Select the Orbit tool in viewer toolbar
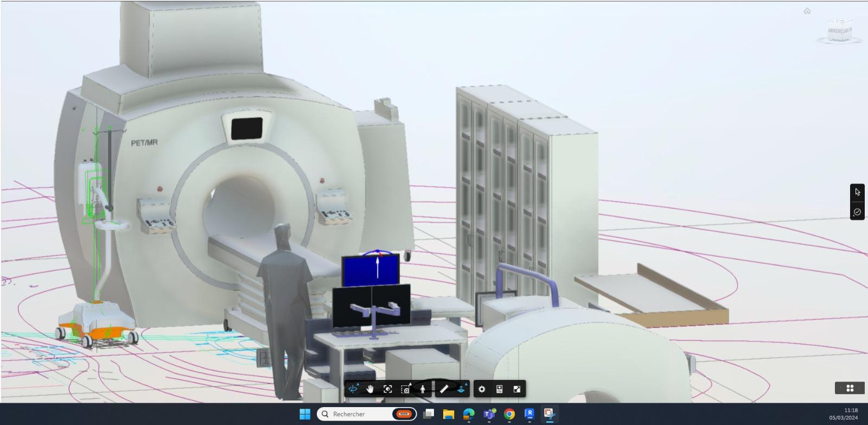This screenshot has width=868, height=425. pos(353,389)
